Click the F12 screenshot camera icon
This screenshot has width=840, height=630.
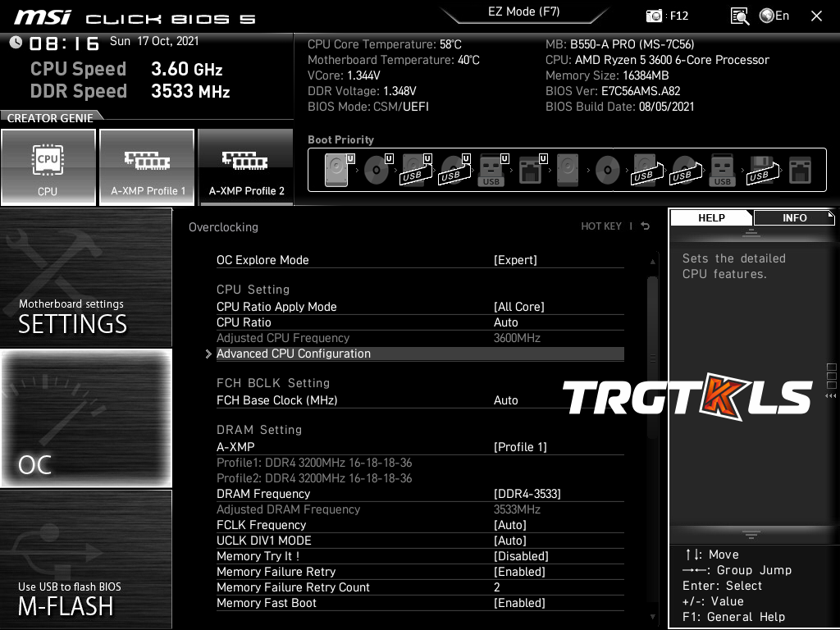click(x=655, y=16)
